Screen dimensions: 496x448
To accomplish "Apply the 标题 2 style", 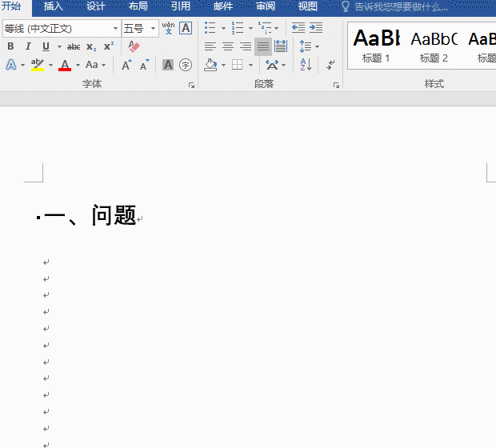I will pyautogui.click(x=434, y=45).
